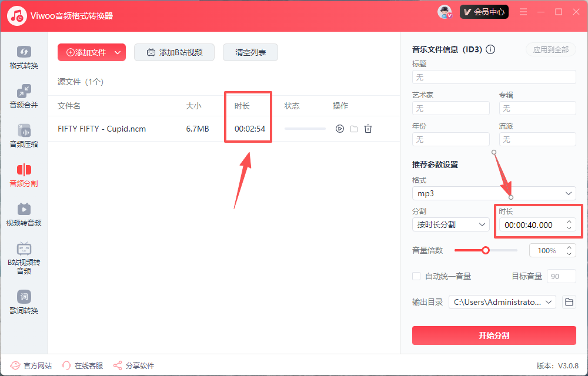Click the ID3 info icon
The image size is (588, 376).
pyautogui.click(x=490, y=50)
